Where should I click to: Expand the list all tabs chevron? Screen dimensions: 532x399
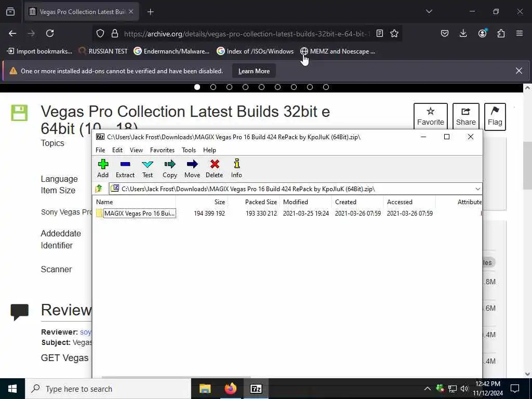[429, 11]
